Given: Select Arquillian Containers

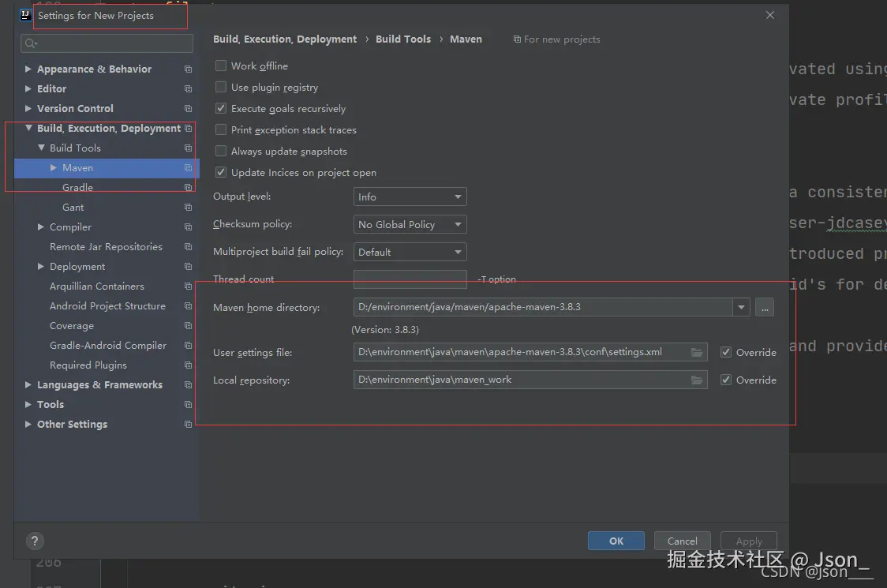Looking at the screenshot, I should click(97, 287).
